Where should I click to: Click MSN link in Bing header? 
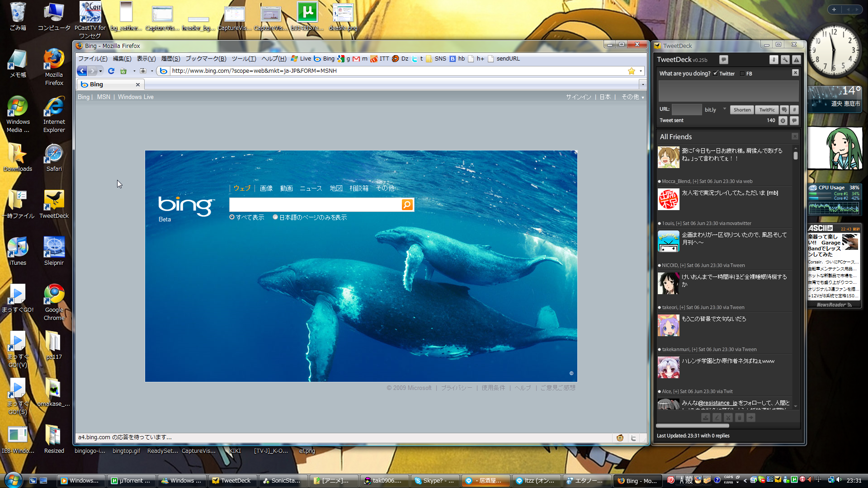pos(104,97)
